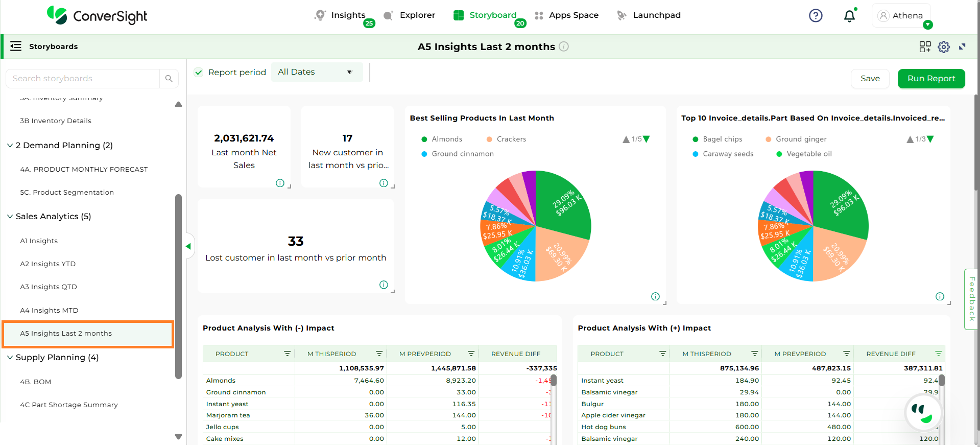Open info icon on New customer card
This screenshot has width=980, height=447.
[x=384, y=183]
